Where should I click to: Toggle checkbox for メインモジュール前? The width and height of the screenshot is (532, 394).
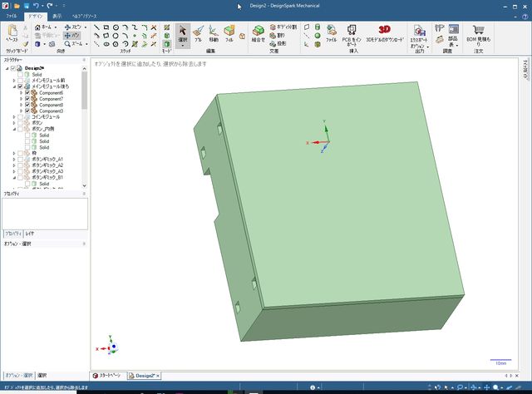(x=20, y=81)
